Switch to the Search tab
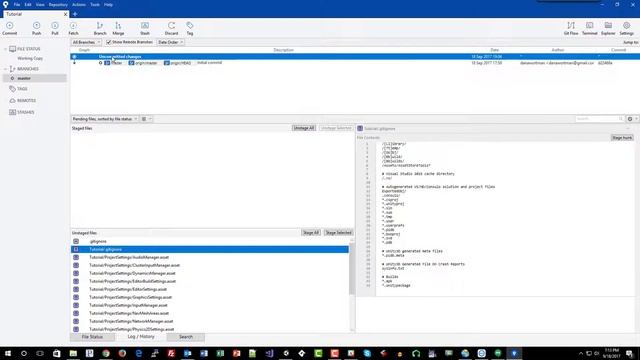The width and height of the screenshot is (640, 360). point(186,337)
